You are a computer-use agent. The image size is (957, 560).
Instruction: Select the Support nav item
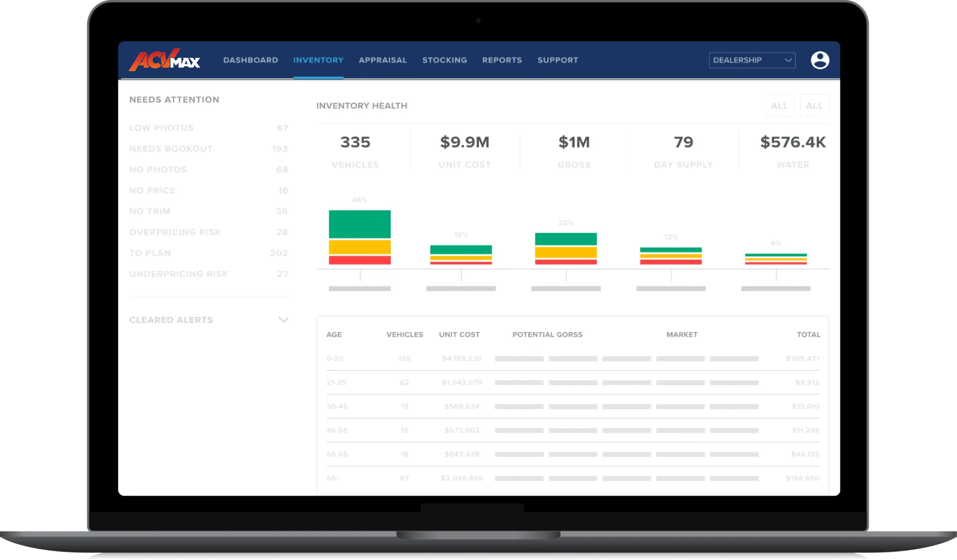(558, 60)
